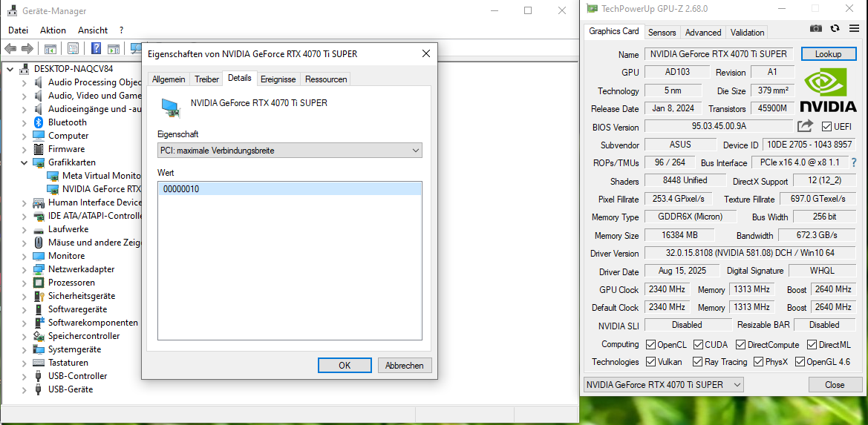The width and height of the screenshot is (868, 425).
Task: Toggle the UEFI checkbox
Action: [x=826, y=126]
